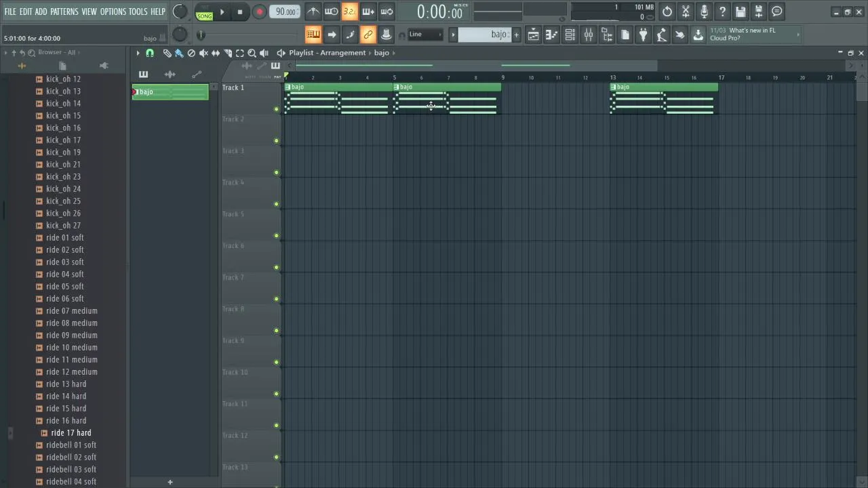The image size is (868, 488).
Task: Open the piano roll view
Action: coord(552,35)
